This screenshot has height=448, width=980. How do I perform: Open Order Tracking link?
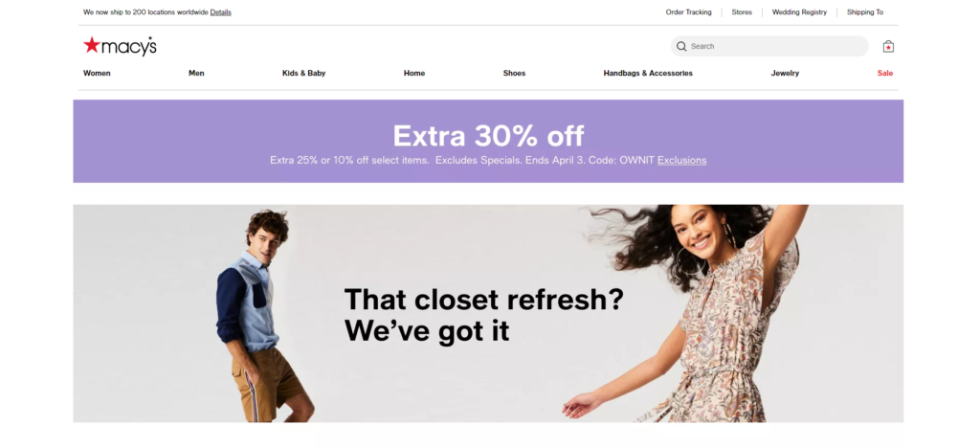coord(688,11)
